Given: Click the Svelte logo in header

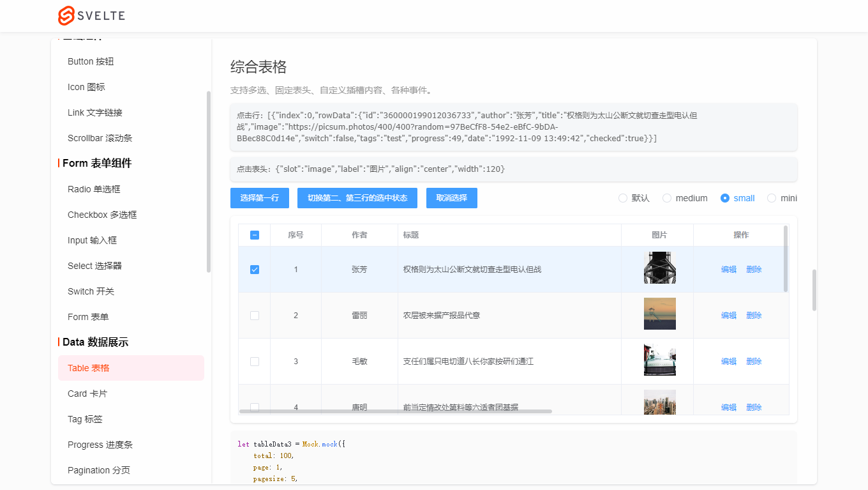Looking at the screenshot, I should click(x=91, y=16).
